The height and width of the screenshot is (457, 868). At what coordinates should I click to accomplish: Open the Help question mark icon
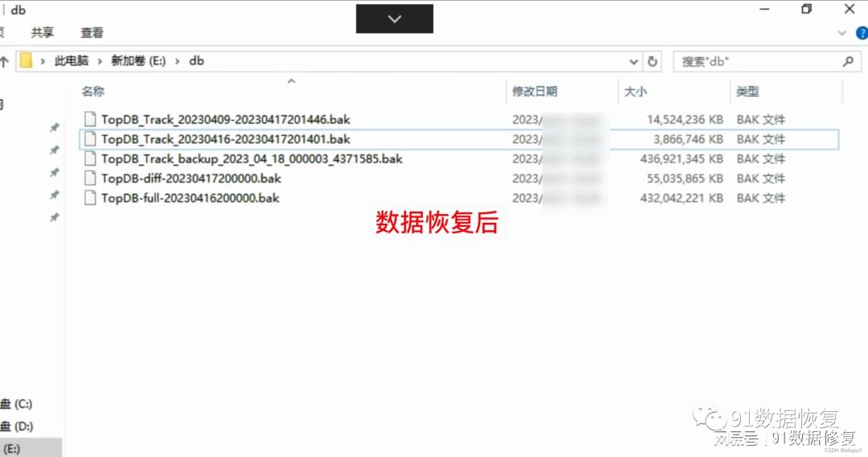(x=862, y=33)
